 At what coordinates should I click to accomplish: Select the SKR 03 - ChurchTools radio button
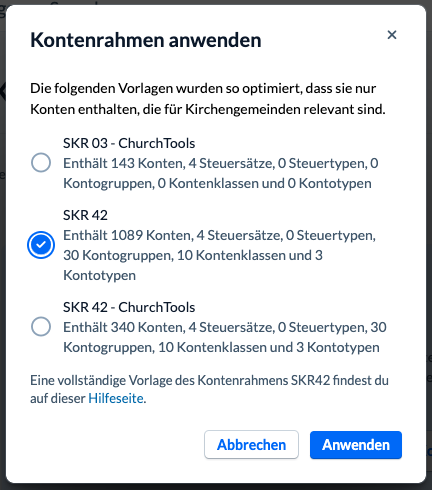pos(41,163)
